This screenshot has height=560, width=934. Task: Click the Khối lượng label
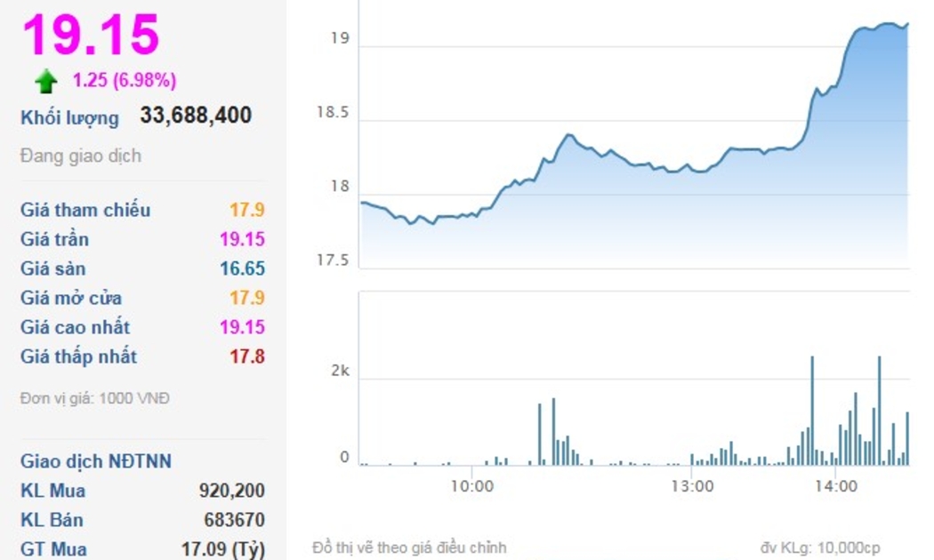point(69,117)
